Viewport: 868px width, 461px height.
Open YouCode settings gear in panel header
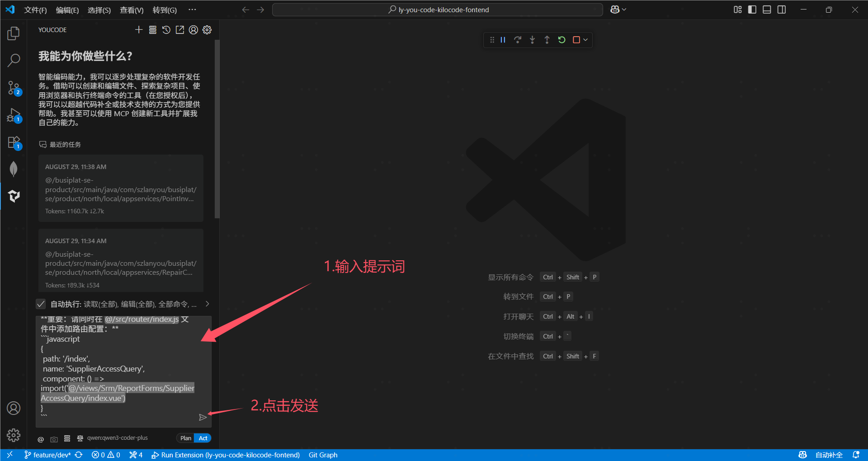(207, 30)
